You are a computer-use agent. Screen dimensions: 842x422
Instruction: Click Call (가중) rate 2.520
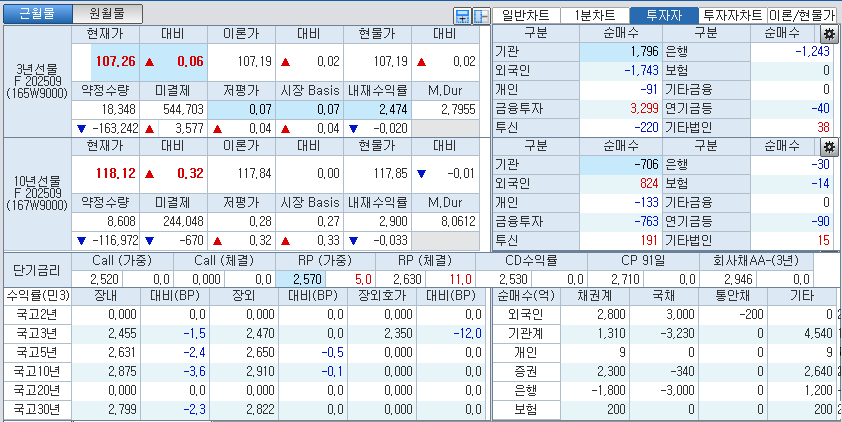point(97,279)
